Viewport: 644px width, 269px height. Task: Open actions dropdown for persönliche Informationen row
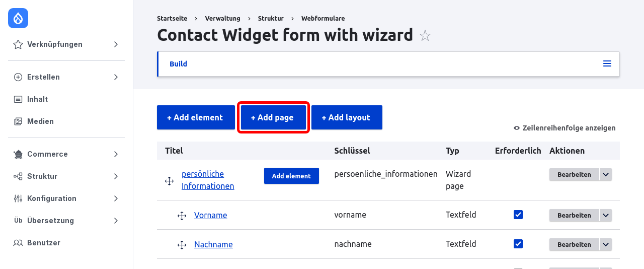point(606,174)
